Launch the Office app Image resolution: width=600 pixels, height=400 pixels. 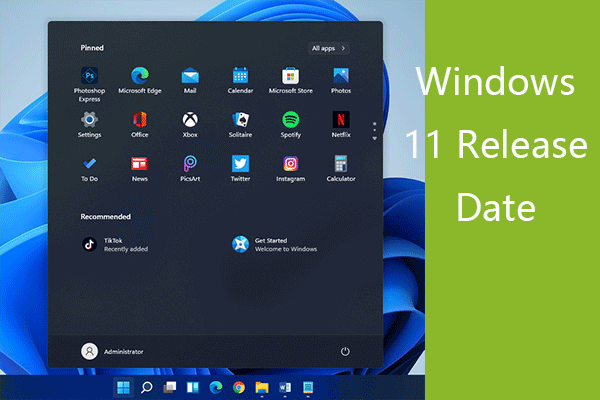pyautogui.click(x=140, y=124)
